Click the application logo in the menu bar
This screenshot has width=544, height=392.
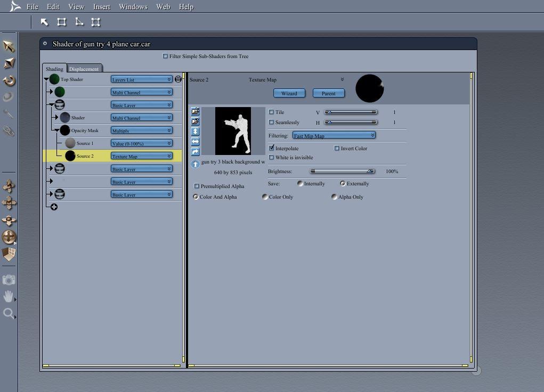[x=14, y=6]
